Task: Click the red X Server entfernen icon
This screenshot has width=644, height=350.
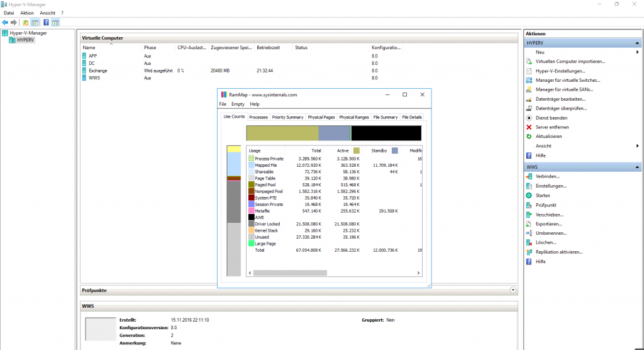Action: 529,127
